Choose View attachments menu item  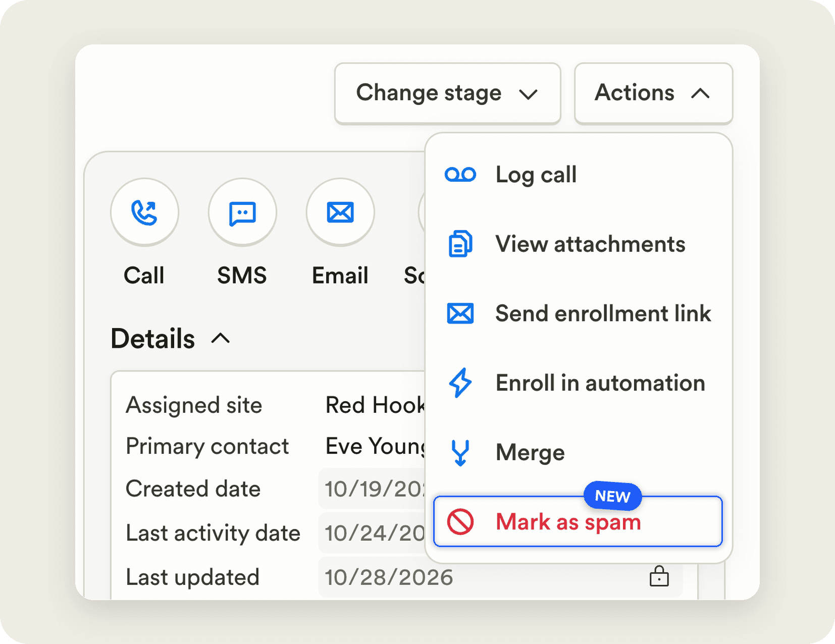[578, 244]
